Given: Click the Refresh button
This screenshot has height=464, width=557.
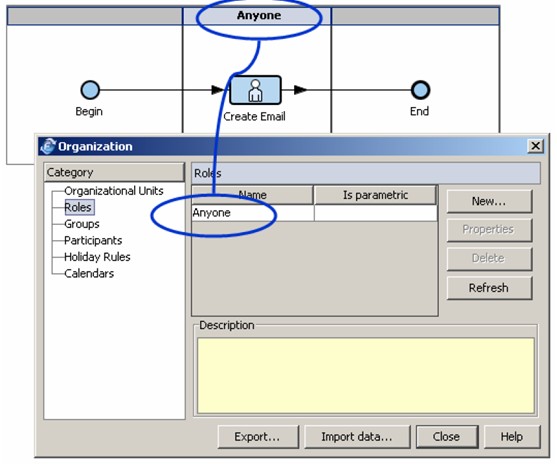Looking at the screenshot, I should click(x=489, y=288).
